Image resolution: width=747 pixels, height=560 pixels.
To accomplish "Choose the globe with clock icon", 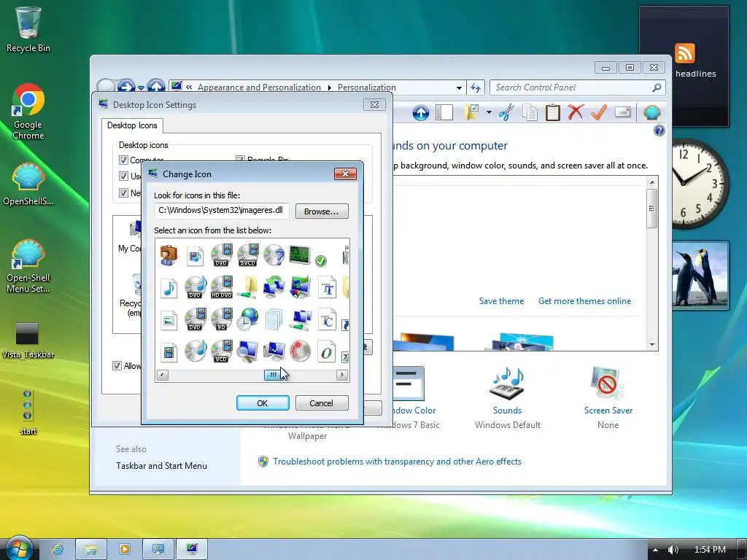I will (248, 319).
